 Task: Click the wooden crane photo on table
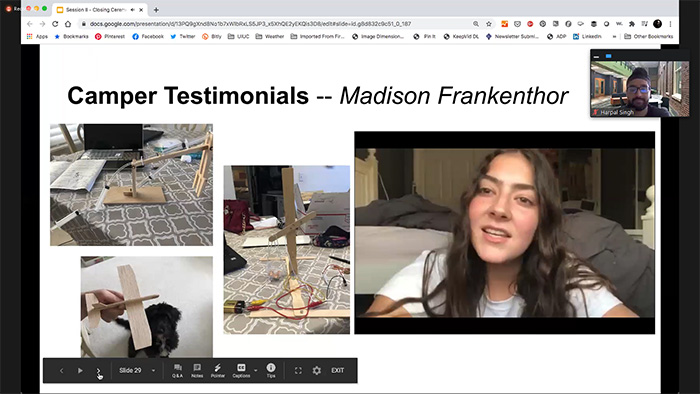(x=131, y=185)
